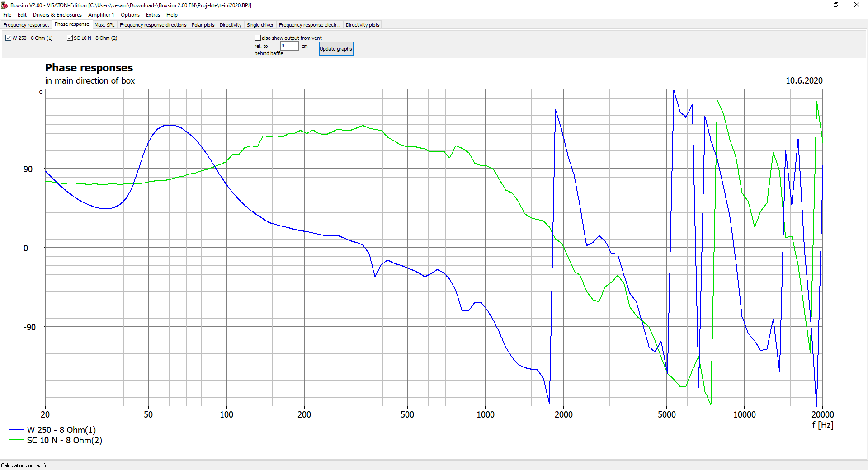Open the Edit menu

(22, 15)
